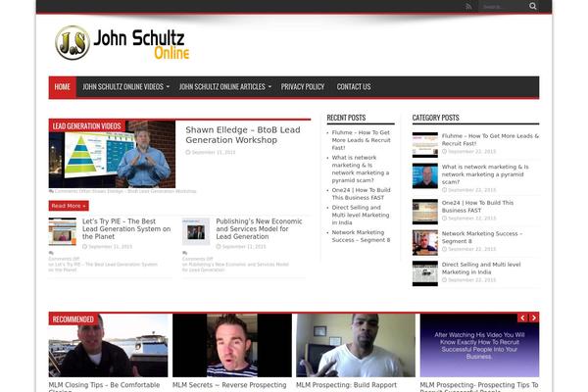Open Shawn Elledge BtoB Lead Generation Workshop title
The width and height of the screenshot is (588, 392).
pyautogui.click(x=243, y=135)
